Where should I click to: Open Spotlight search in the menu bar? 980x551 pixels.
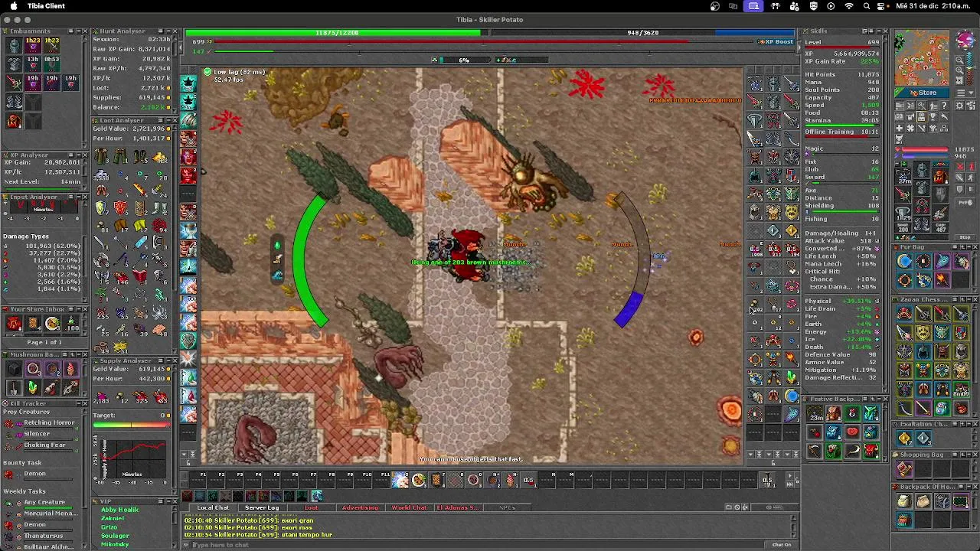coord(867,6)
